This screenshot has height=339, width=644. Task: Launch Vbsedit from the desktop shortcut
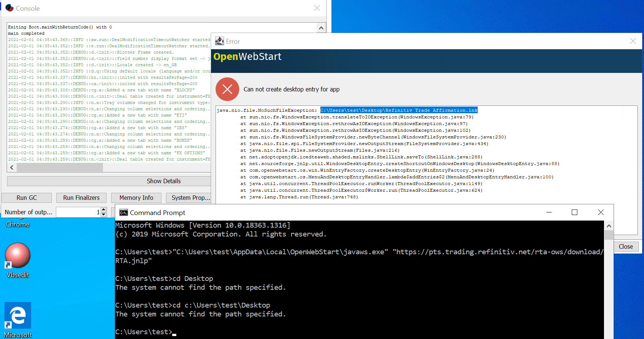[x=17, y=255]
